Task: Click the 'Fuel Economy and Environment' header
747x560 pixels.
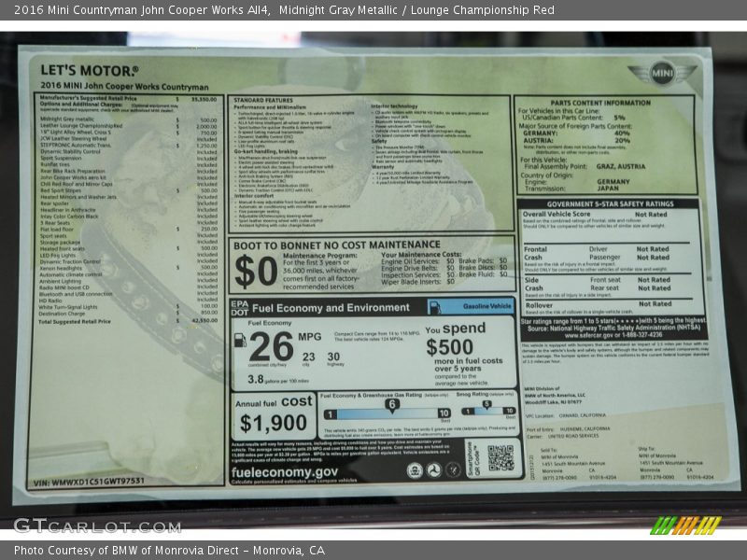Action: [331, 308]
